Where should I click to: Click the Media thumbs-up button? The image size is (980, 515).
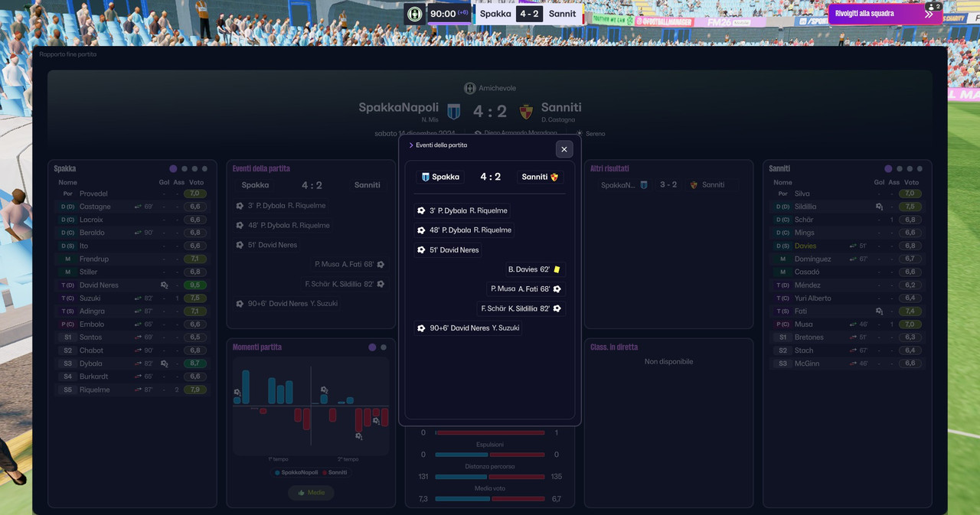[312, 493]
